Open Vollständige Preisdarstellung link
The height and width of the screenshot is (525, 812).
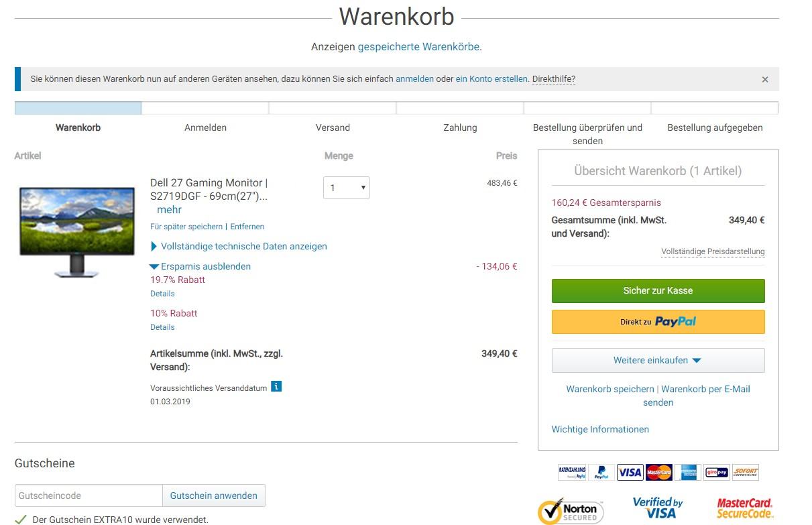pyautogui.click(x=713, y=251)
